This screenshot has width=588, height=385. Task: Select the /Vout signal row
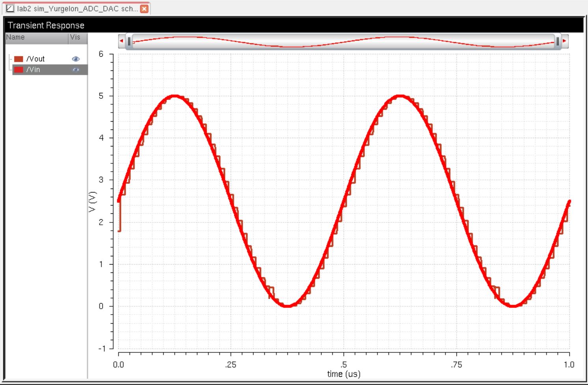pyautogui.click(x=50, y=59)
